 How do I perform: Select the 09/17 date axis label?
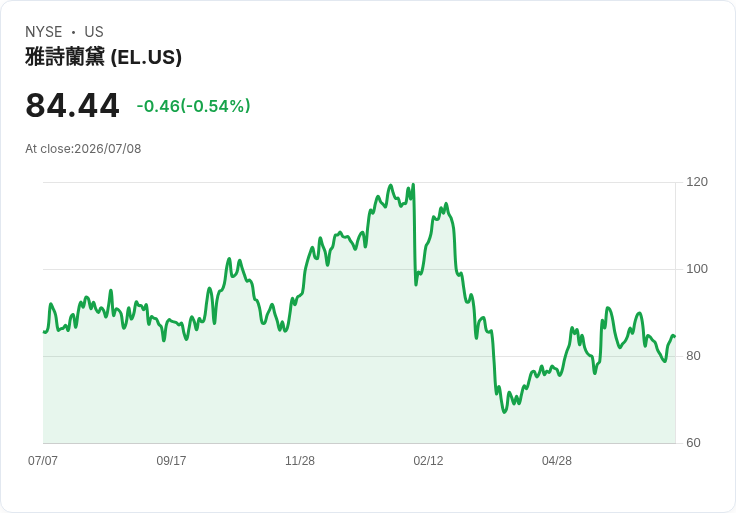(171, 460)
